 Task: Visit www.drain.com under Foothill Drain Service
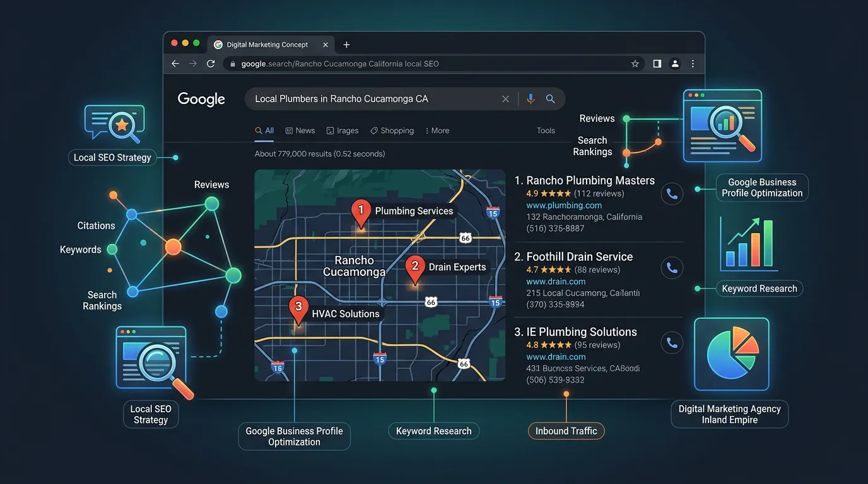tap(556, 282)
